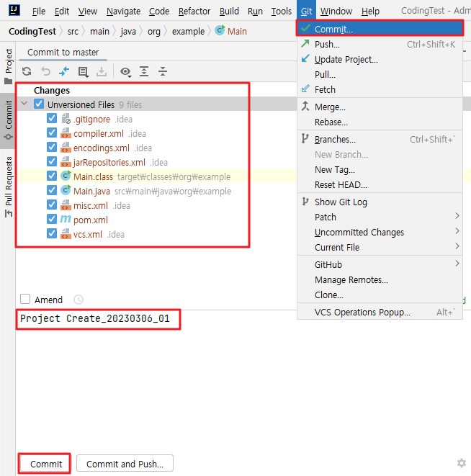Click the CodingTest breadcrumb
This screenshot has height=476, width=471.
click(x=32, y=31)
